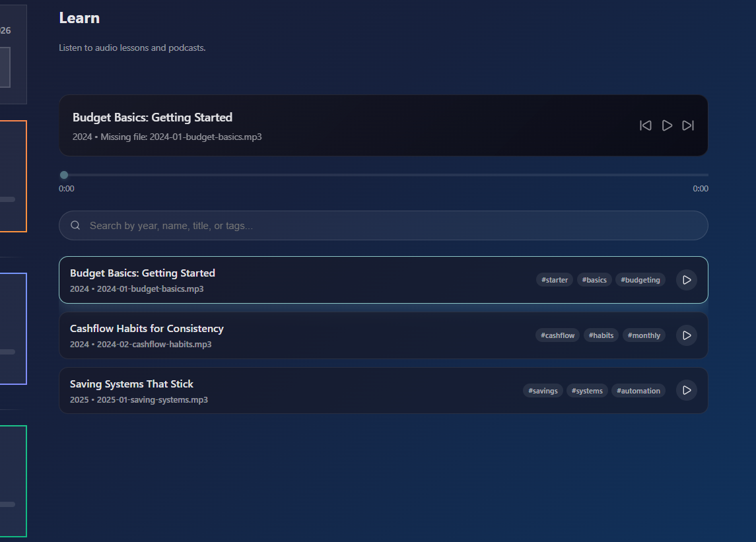Select Budget Basics: Getting Started list title

pos(142,273)
